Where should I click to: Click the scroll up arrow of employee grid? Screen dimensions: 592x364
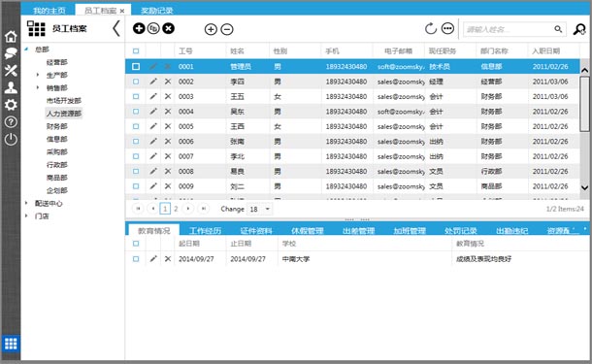[584, 70]
